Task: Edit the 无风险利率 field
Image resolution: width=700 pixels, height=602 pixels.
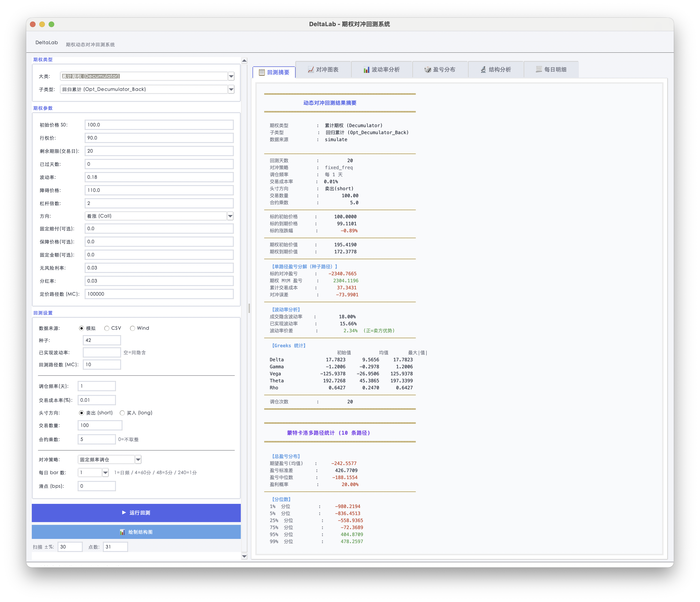Action: coord(159,268)
